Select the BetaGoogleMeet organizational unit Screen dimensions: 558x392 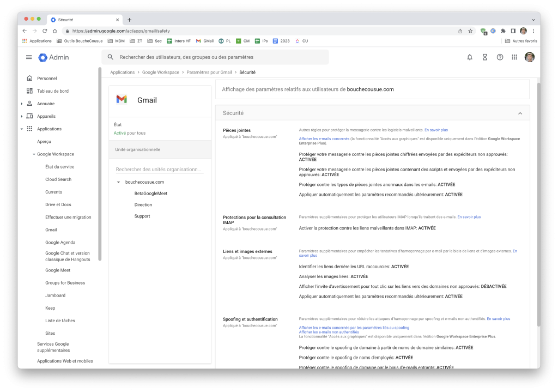coord(151,194)
